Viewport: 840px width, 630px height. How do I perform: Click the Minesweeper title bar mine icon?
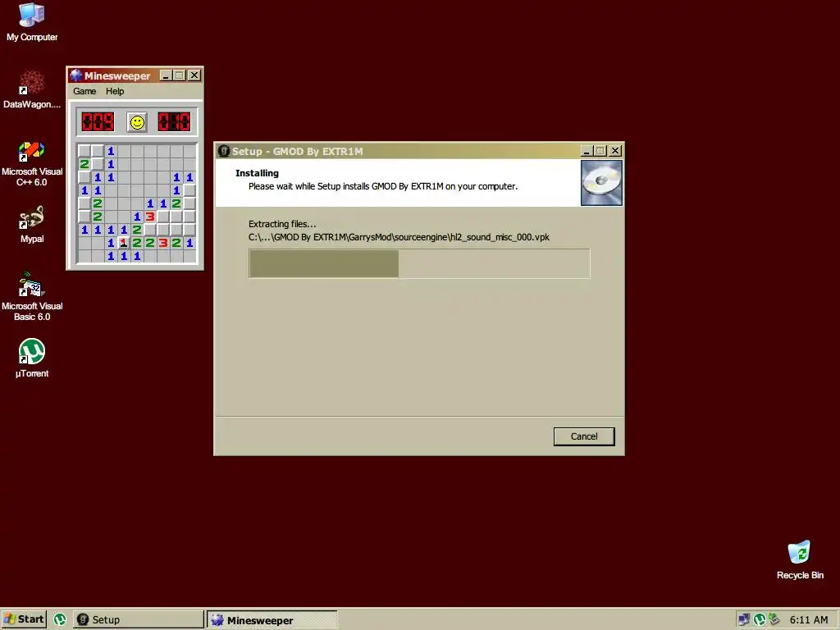click(76, 75)
